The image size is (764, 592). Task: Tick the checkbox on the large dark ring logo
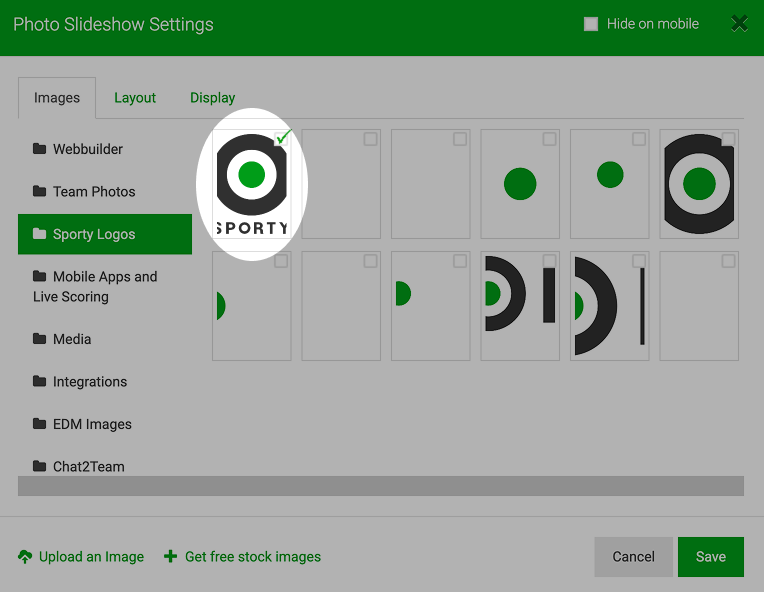(x=728, y=139)
